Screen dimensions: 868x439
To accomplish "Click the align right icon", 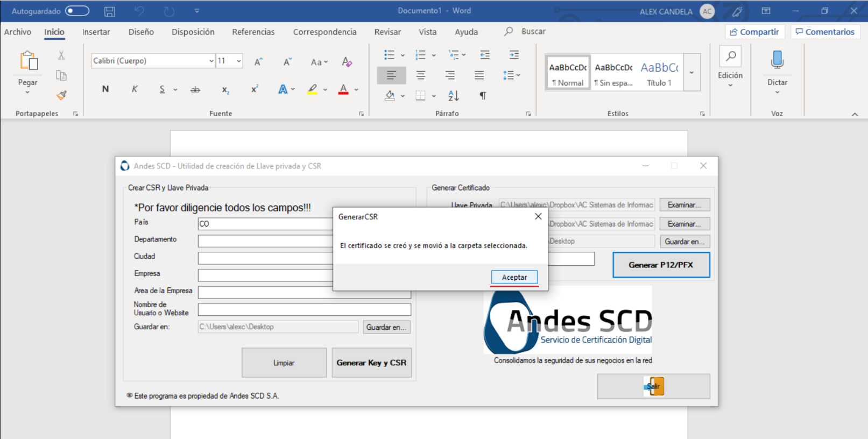I will (450, 75).
